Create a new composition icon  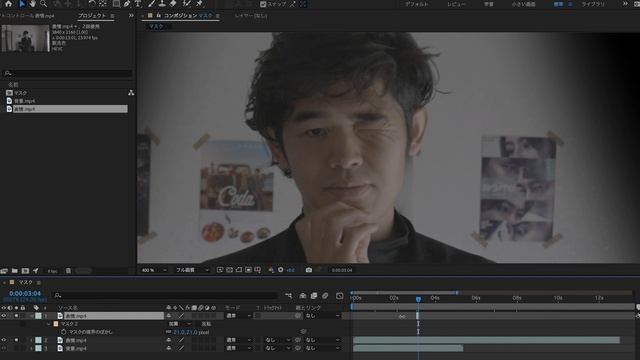click(25, 271)
